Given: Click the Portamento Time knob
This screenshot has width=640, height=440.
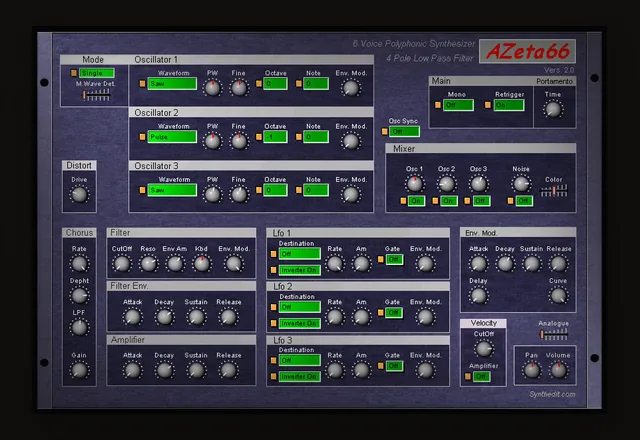Looking at the screenshot, I should pyautogui.click(x=553, y=109).
